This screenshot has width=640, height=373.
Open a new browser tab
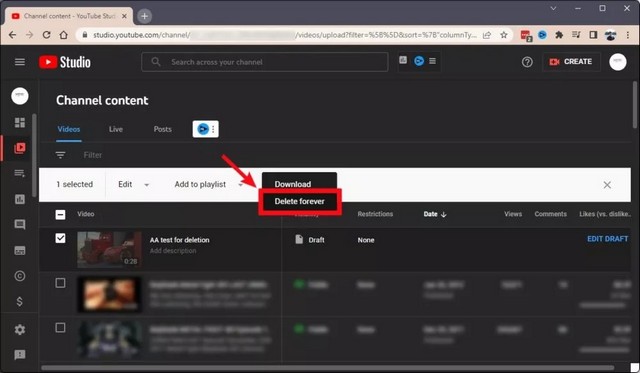pos(144,16)
